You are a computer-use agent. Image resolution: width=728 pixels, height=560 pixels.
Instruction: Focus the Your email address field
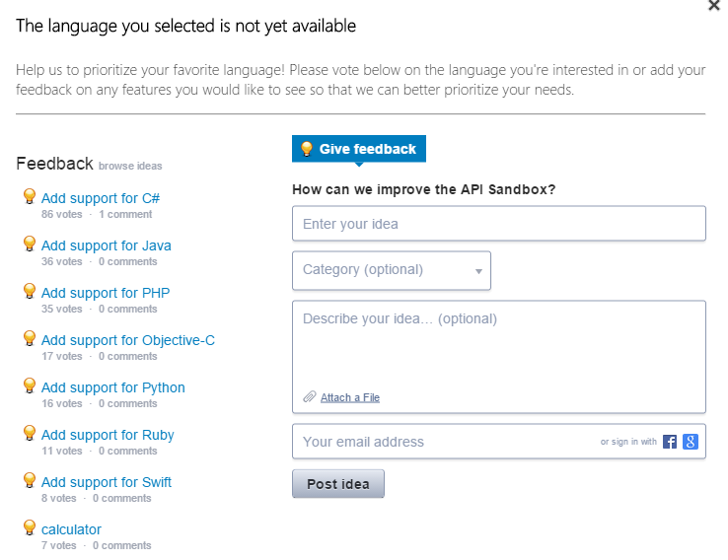point(446,442)
